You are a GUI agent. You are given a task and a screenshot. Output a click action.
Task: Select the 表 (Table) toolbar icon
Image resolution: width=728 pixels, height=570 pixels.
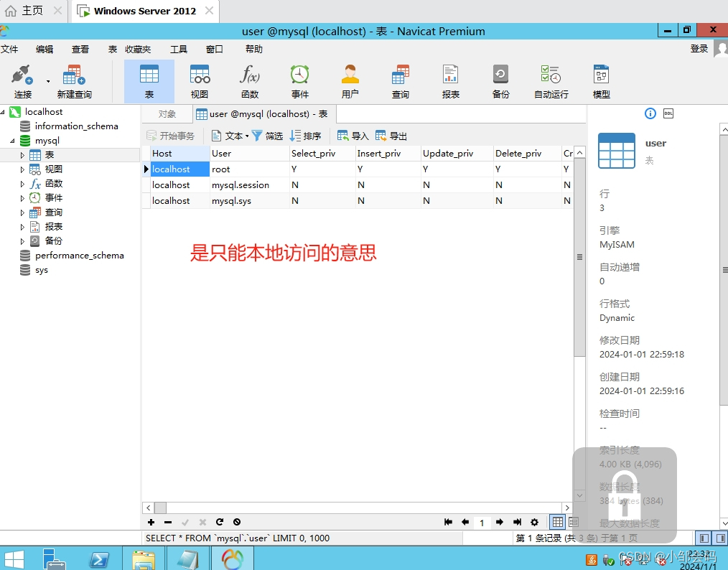tap(149, 81)
